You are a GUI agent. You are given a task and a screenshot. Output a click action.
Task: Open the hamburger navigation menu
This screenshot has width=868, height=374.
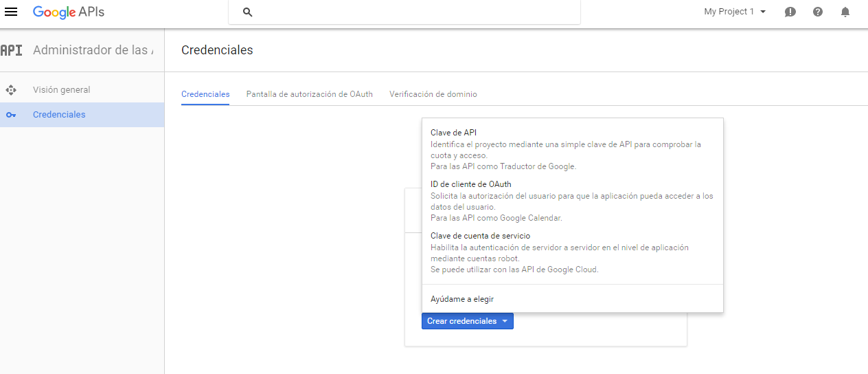pyautogui.click(x=11, y=12)
